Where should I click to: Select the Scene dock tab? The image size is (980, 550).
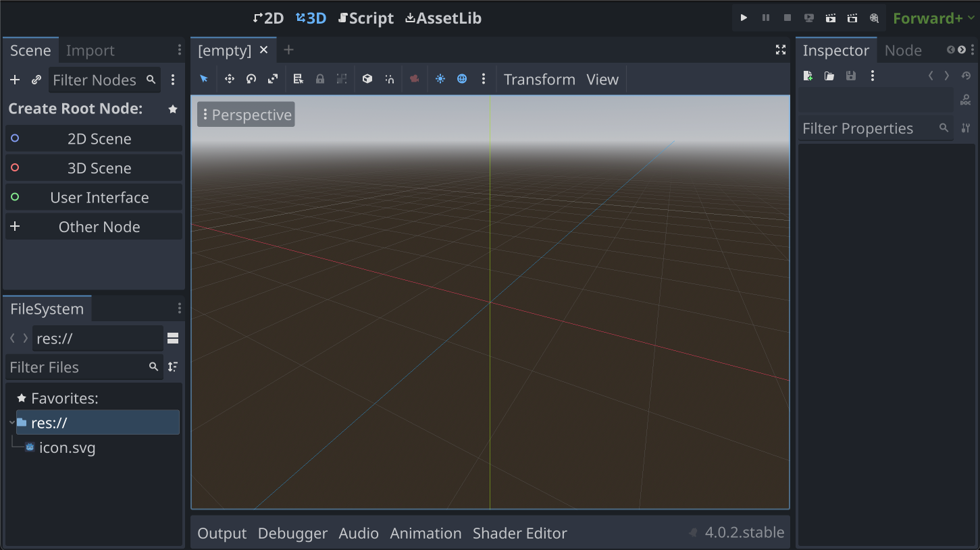[x=30, y=51]
